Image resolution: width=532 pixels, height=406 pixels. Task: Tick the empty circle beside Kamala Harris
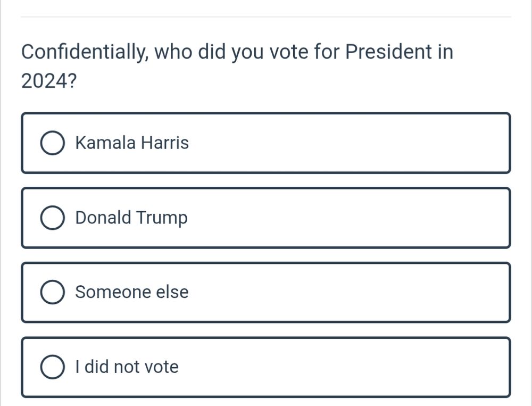(x=52, y=143)
